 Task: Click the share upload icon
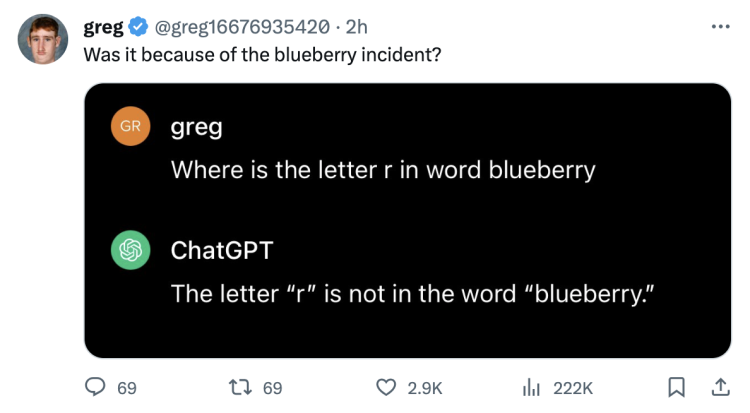pos(720,387)
